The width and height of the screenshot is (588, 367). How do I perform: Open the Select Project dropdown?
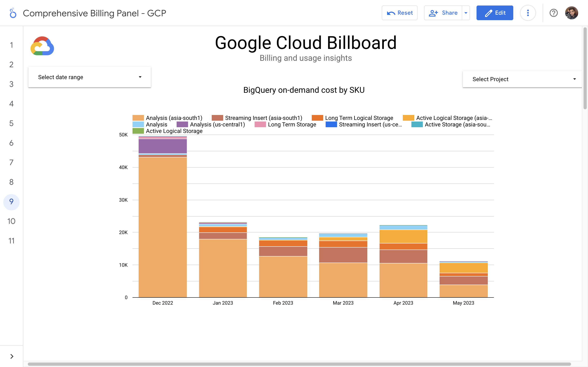click(x=522, y=79)
